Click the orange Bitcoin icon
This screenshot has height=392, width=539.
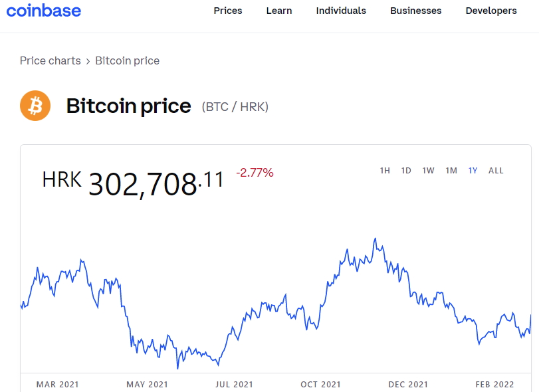coord(35,106)
